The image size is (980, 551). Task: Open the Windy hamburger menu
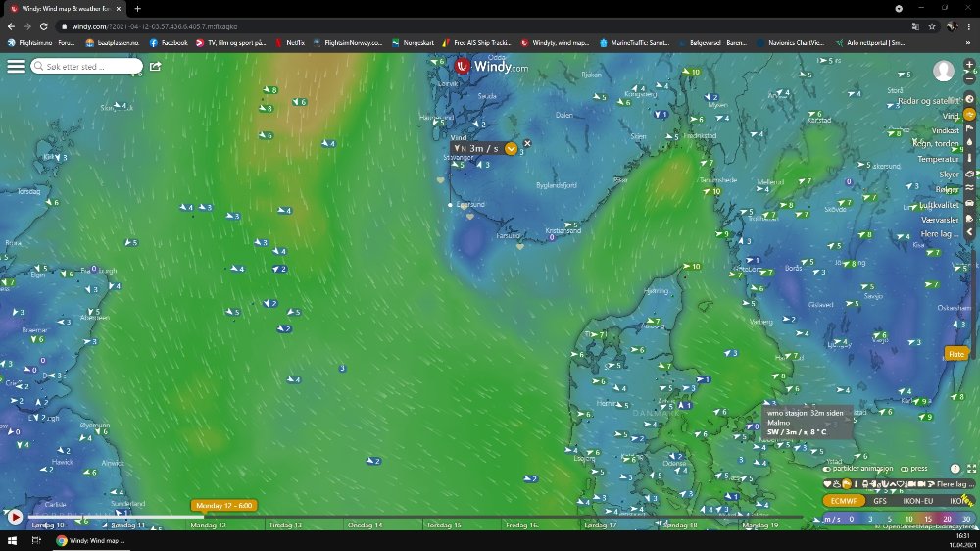coord(16,66)
